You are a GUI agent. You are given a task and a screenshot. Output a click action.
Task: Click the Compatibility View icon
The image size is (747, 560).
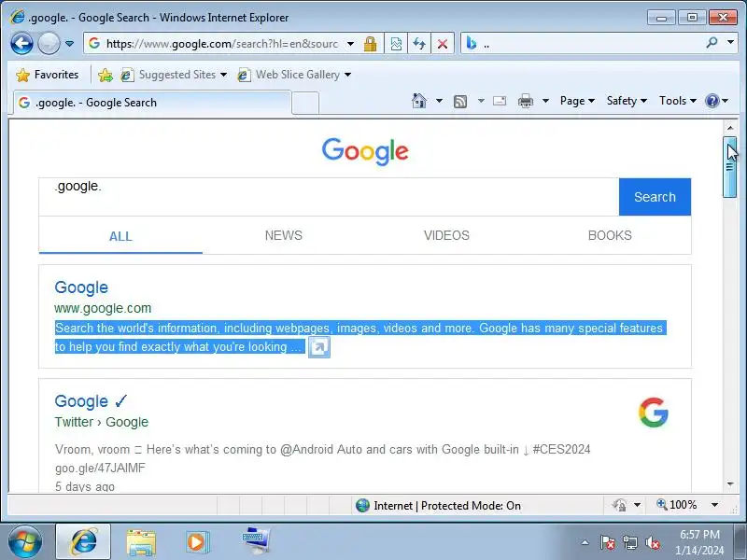click(x=396, y=44)
